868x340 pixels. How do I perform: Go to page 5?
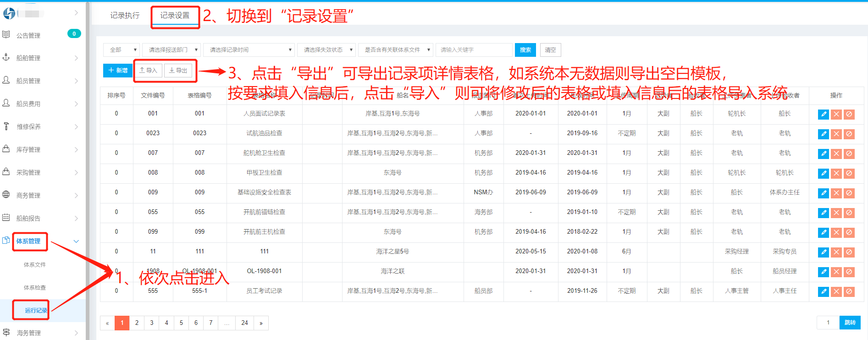pyautogui.click(x=181, y=323)
